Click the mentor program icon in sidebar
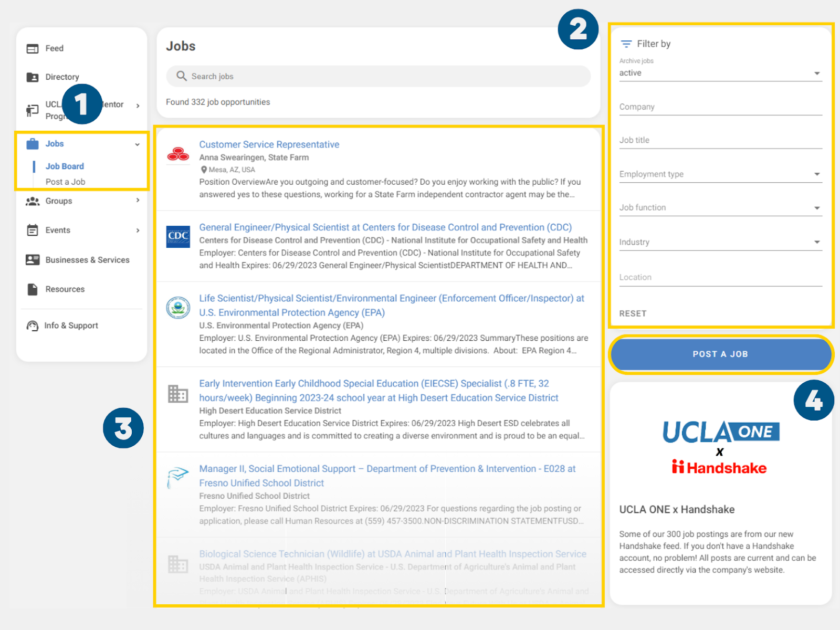Screen dimensions: 840x630 coord(33,110)
